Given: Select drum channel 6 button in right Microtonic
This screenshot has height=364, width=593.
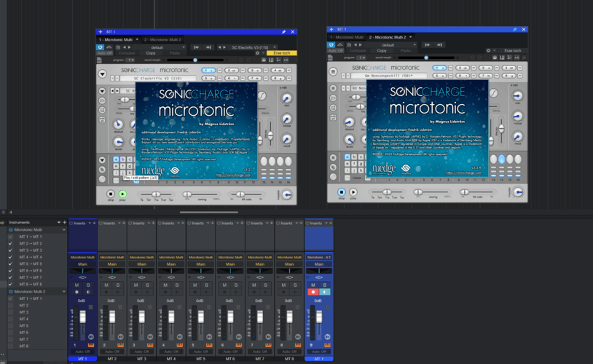Looking at the screenshot, I should pos(463,76).
